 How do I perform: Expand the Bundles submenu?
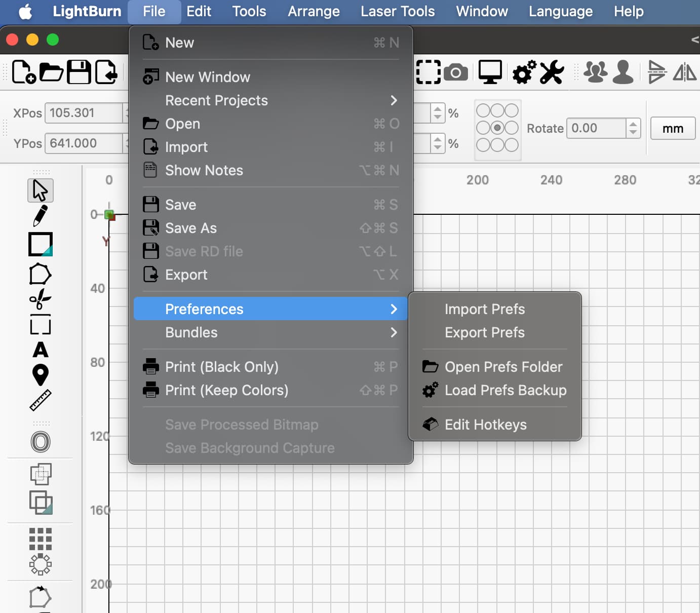[x=271, y=332]
